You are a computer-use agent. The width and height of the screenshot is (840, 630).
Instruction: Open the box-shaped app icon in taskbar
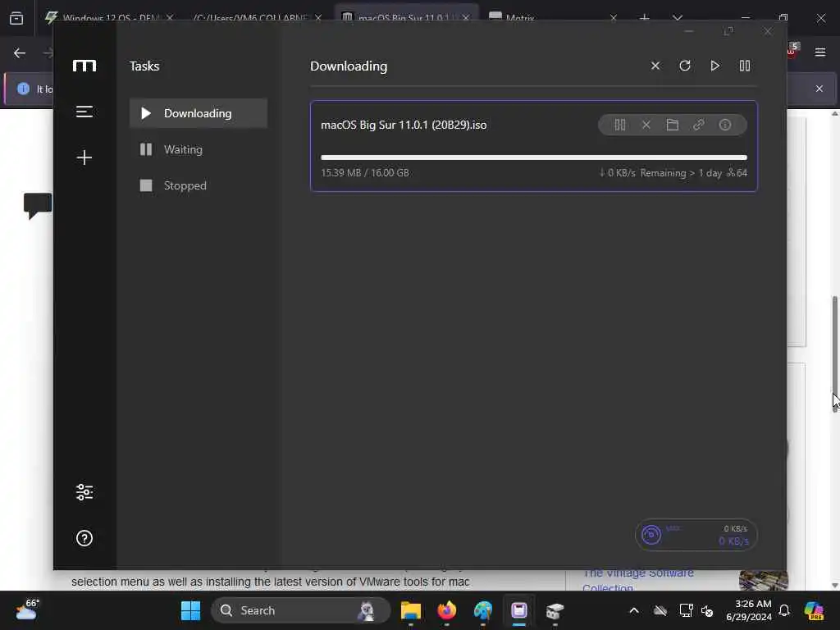tap(555, 610)
